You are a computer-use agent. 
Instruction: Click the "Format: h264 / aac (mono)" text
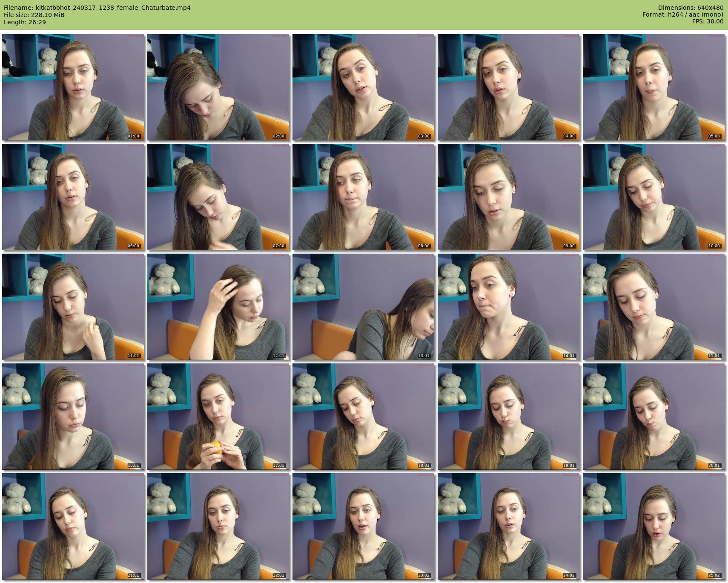[683, 14]
